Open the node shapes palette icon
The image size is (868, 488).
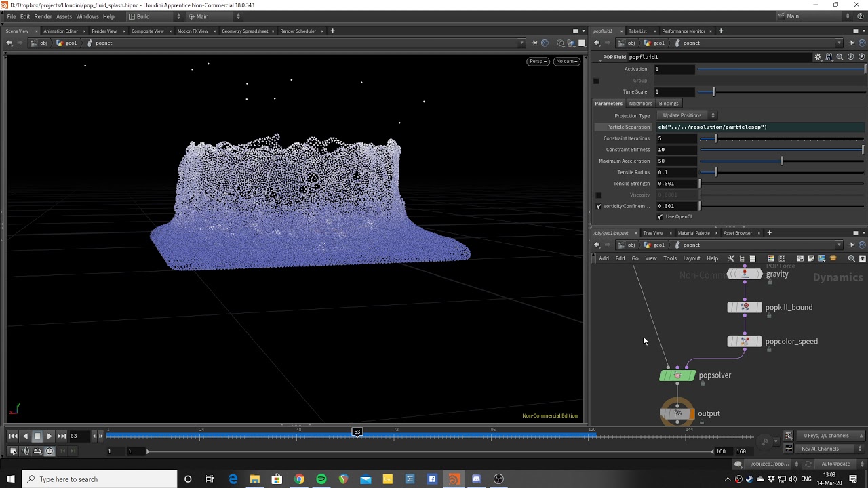coord(782,258)
